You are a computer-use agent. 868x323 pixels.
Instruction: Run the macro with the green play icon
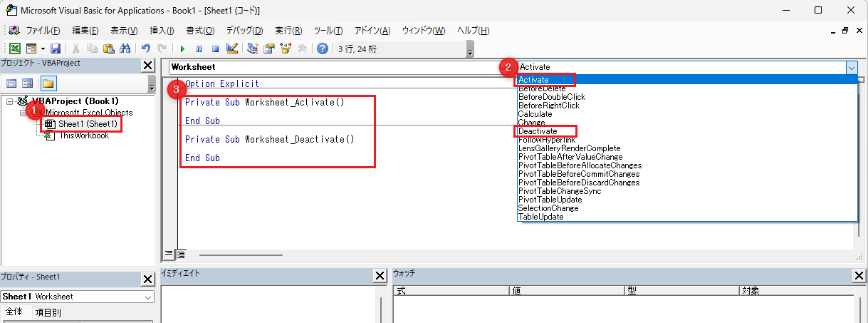[182, 48]
